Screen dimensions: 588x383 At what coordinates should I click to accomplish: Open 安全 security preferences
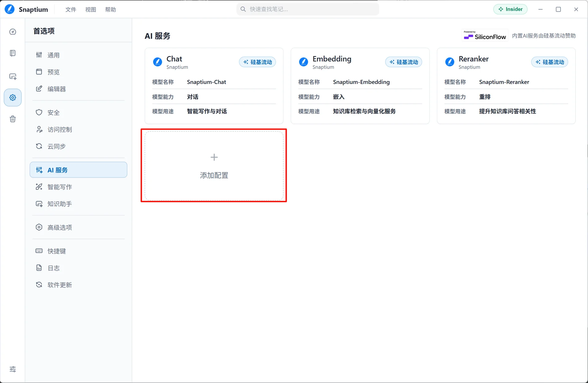click(x=78, y=112)
